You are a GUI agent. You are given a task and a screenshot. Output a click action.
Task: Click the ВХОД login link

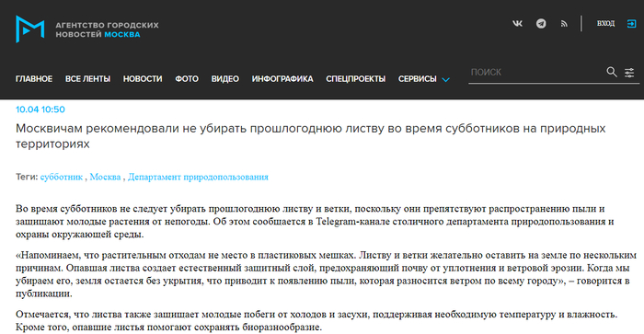(605, 23)
